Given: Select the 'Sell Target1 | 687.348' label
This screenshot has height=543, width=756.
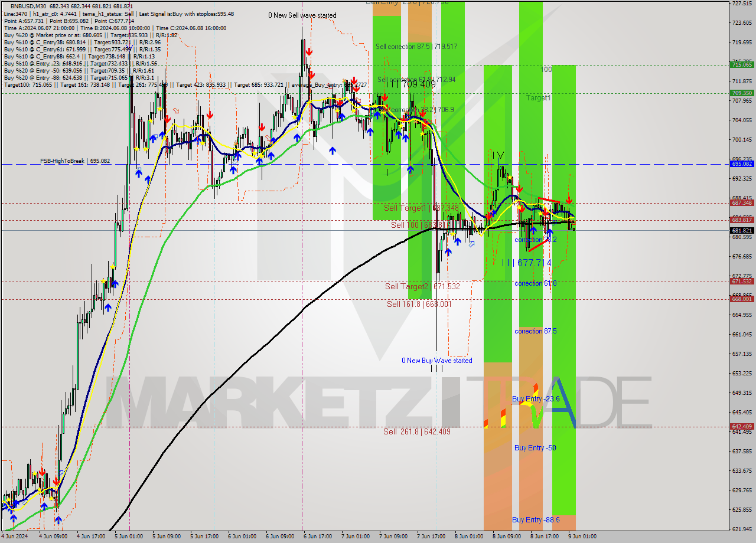Looking at the screenshot, I should 421,208.
